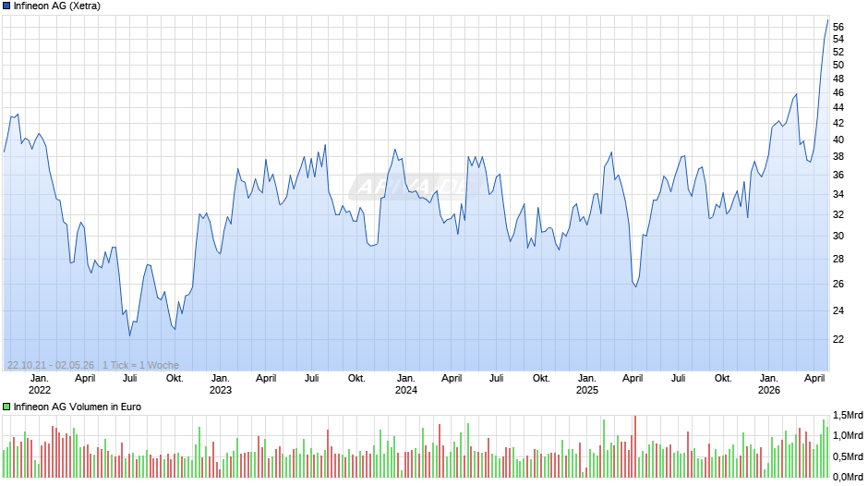Click the price axis value 42
The width and height of the screenshot is (868, 486).
click(x=838, y=123)
